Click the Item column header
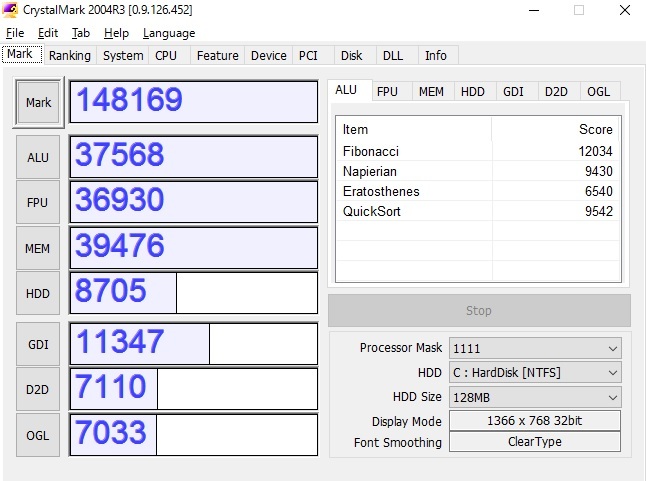The height and width of the screenshot is (481, 646). coord(414,129)
